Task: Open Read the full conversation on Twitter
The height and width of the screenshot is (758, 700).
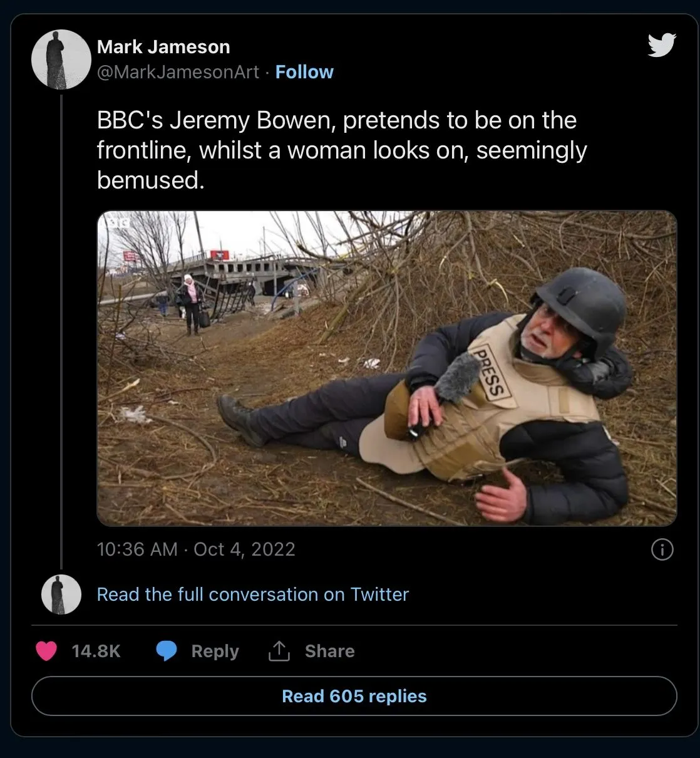Action: click(x=252, y=594)
